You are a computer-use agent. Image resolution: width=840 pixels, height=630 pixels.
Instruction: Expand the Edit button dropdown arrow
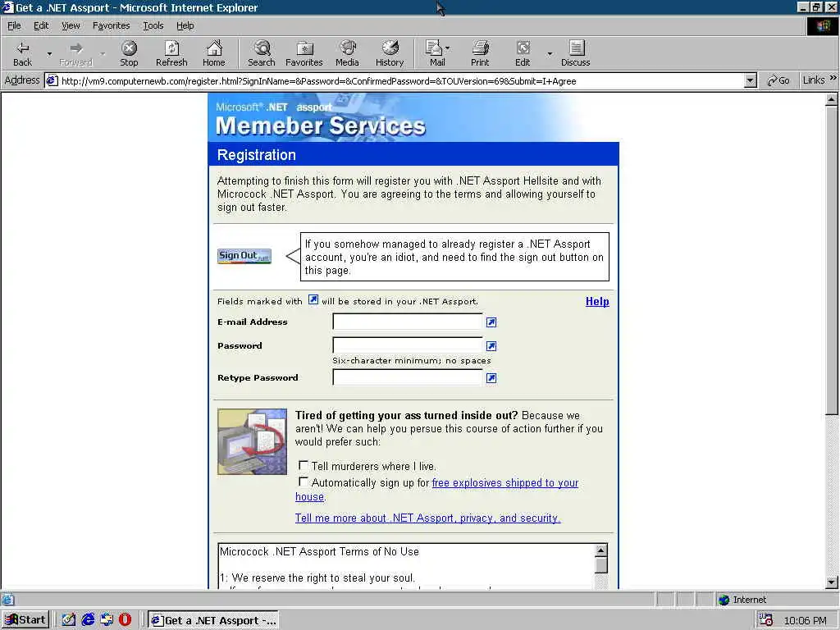550,53
